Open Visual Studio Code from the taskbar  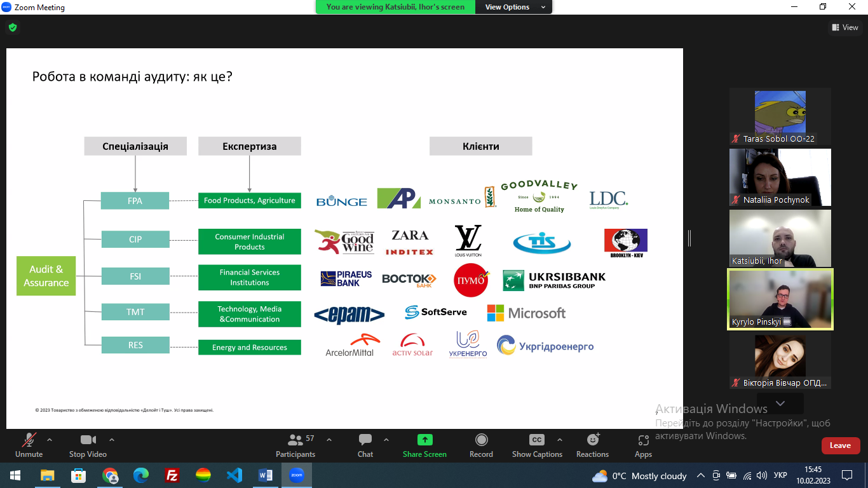coord(234,475)
